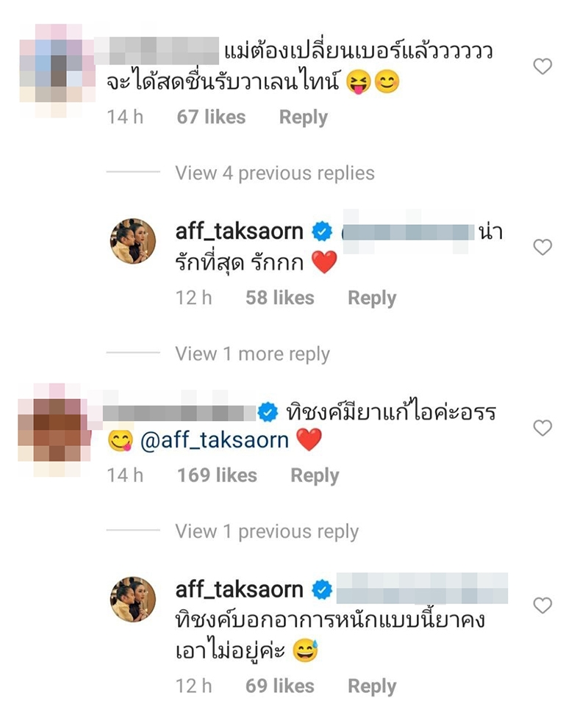The height and width of the screenshot is (715, 588).
Task: Open aff_taksaorn profile photo in last reply
Action: coord(133,599)
